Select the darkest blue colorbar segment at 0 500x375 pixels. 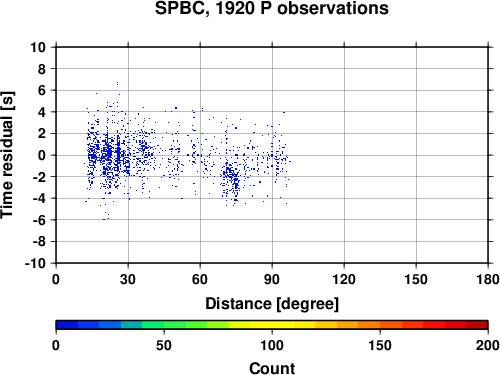67,325
